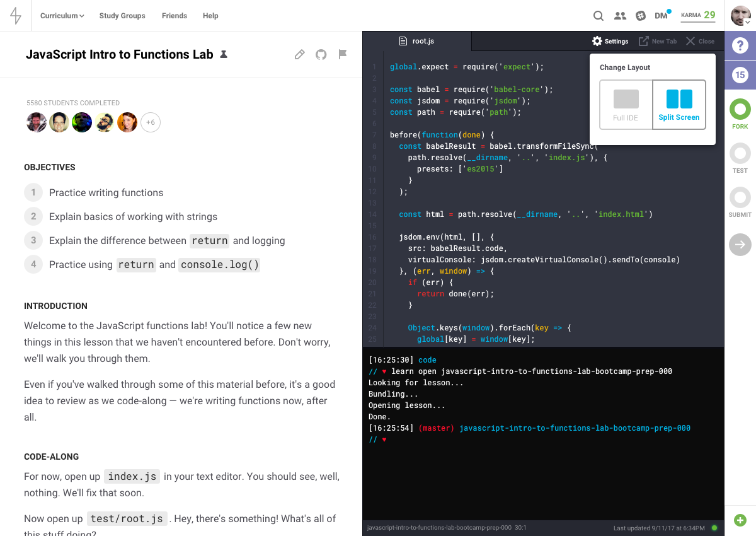This screenshot has width=756, height=536.
Task: Click the Submit step circle
Action: 740,197
